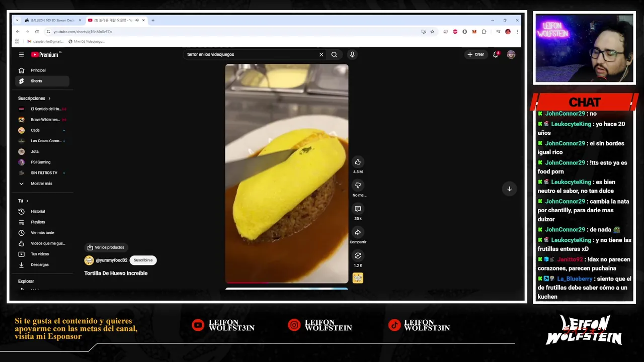This screenshot has width=644, height=362.
Task: Open Mini Cd Videojuego bookmark
Action: [x=86, y=42]
